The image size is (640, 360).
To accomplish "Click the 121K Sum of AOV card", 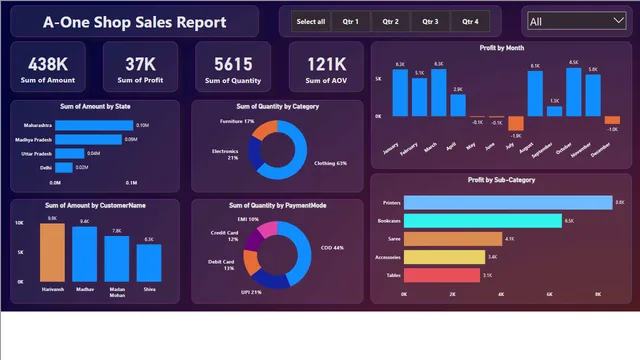I will (x=326, y=67).
